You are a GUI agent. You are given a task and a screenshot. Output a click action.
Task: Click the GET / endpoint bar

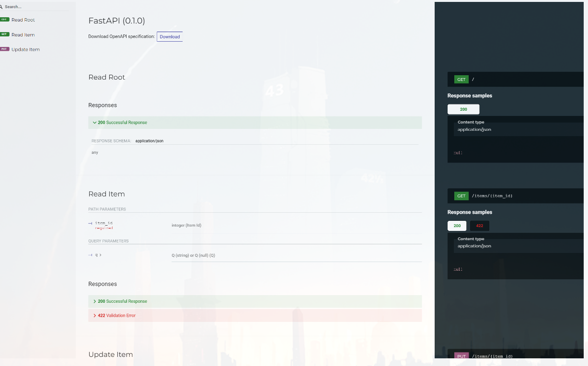coord(515,80)
